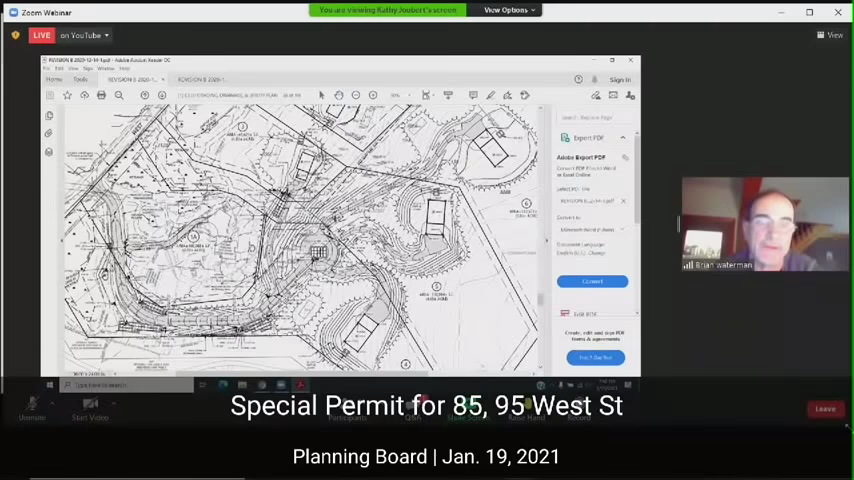This screenshot has height=480, width=854.
Task: Start video in Zoom controls
Action: (90, 406)
